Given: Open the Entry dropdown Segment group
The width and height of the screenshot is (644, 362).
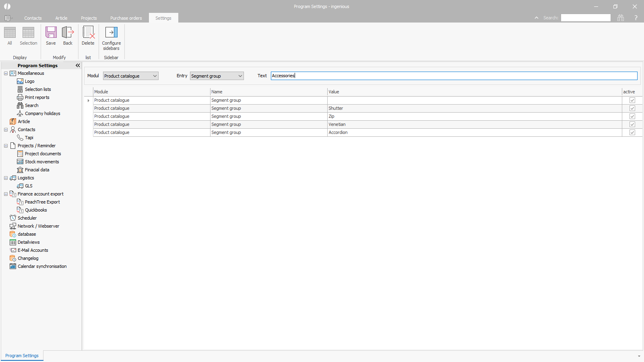Looking at the screenshot, I should pyautogui.click(x=217, y=76).
